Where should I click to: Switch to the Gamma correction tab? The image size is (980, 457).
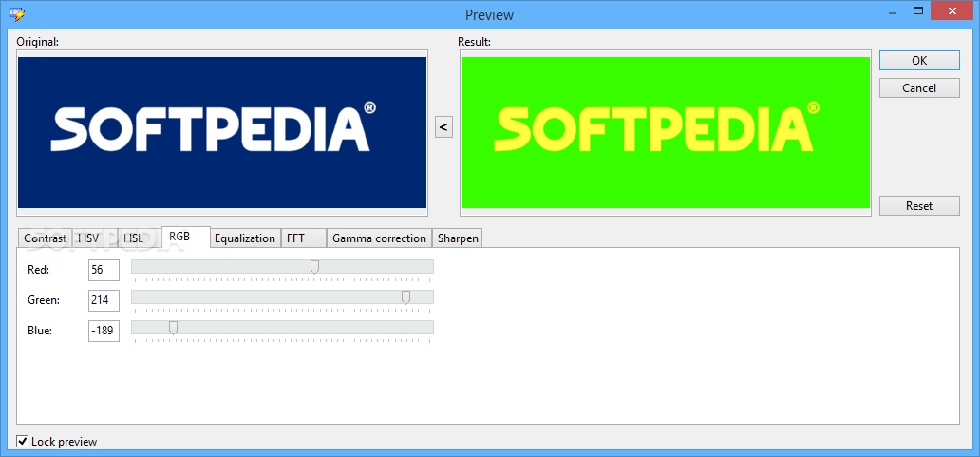[x=380, y=238]
